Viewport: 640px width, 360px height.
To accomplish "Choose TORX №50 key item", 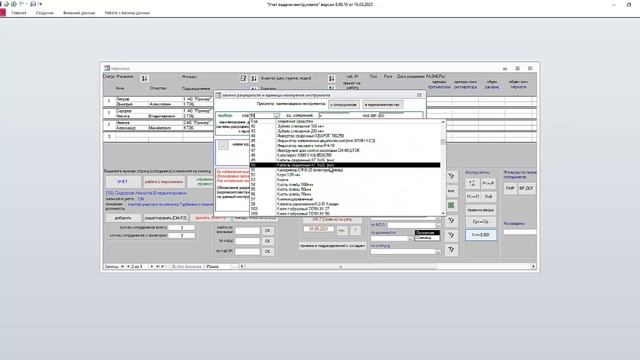I will pos(345,213).
